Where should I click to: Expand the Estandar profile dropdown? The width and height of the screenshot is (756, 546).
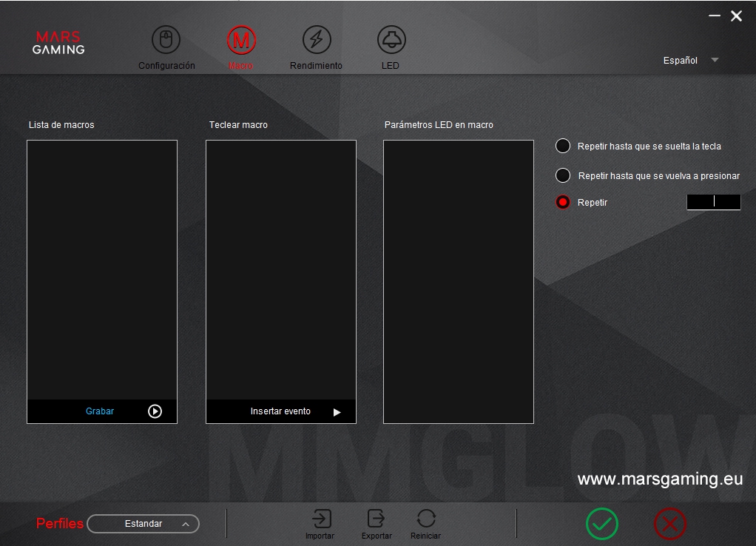(x=144, y=524)
